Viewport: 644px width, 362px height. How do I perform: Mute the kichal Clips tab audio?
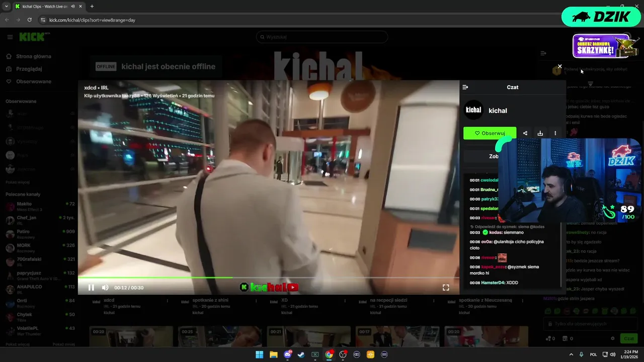(73, 7)
